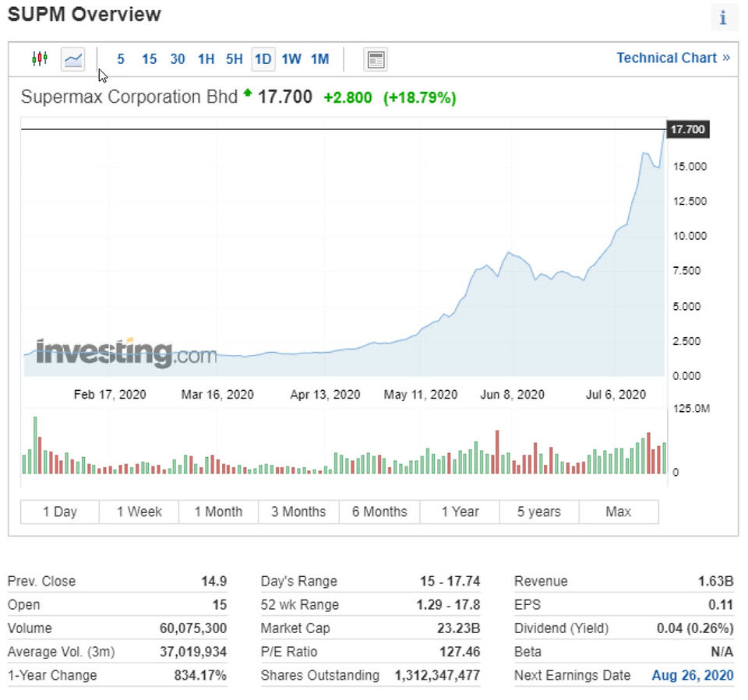The image size is (748, 700).
Task: Click the 125.0M volume axis label
Action: 691,408
